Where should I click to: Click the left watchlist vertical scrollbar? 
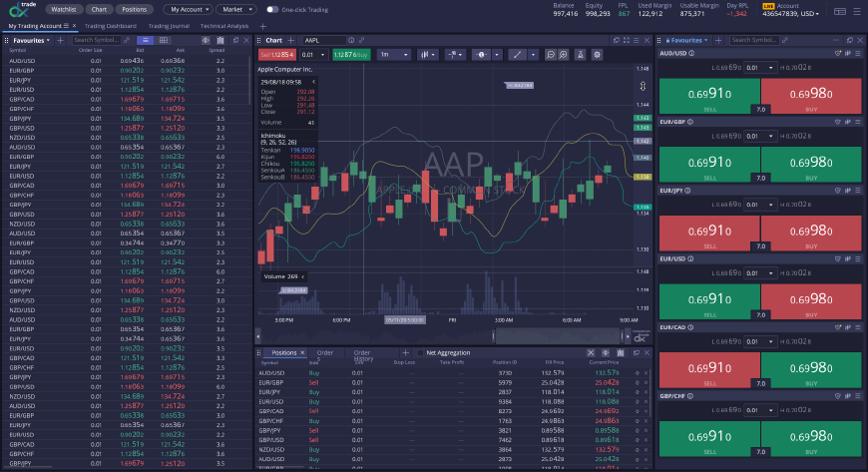[x=250, y=80]
